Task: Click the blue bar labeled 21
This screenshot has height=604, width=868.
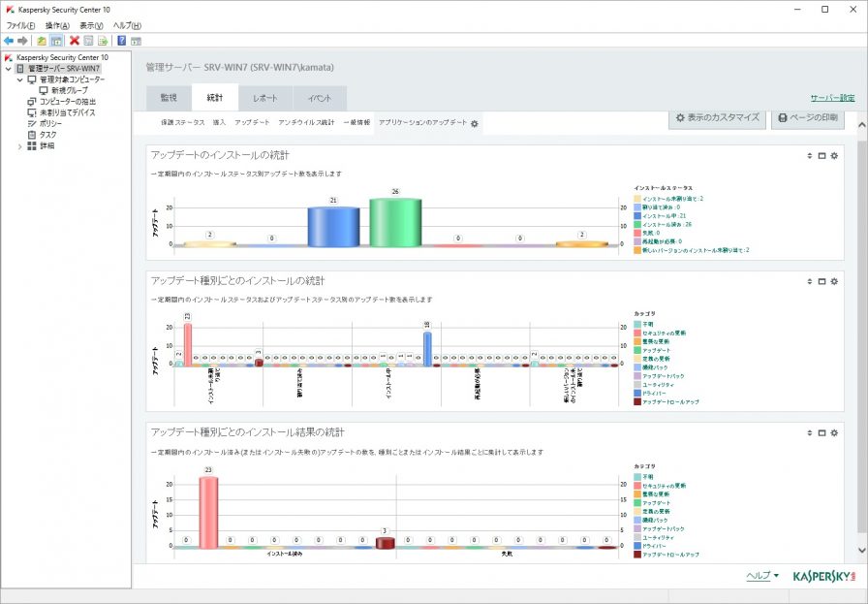Action: point(333,227)
